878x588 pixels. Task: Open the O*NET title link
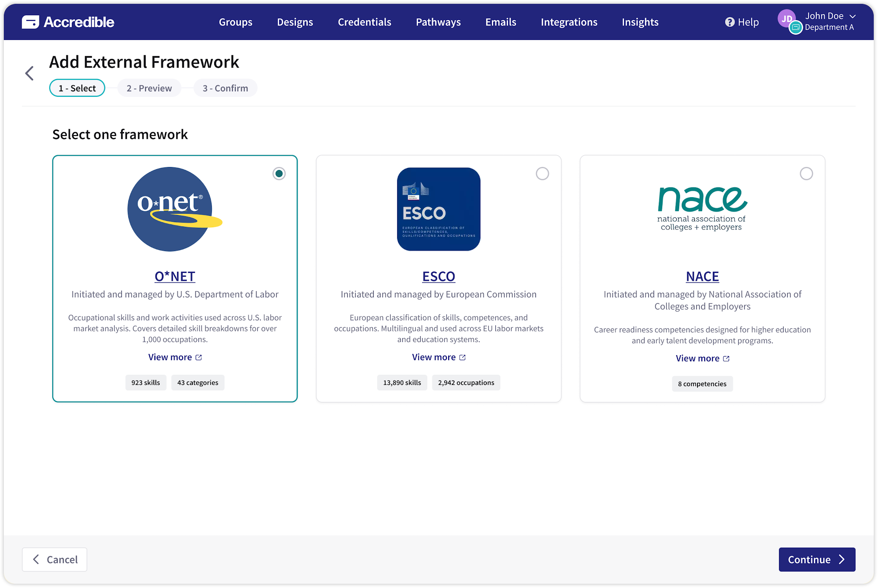point(175,277)
